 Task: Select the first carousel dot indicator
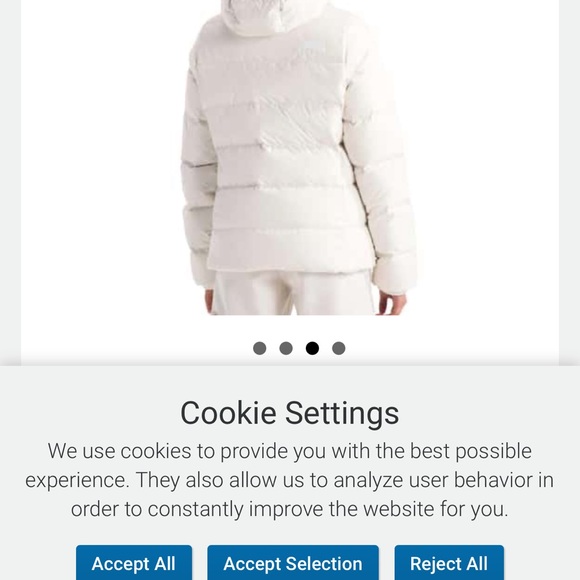260,348
